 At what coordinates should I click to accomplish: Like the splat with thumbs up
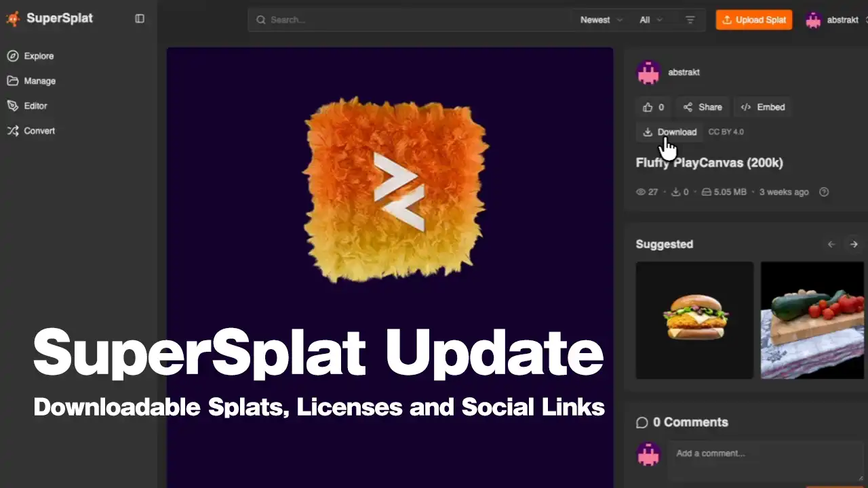pyautogui.click(x=653, y=107)
